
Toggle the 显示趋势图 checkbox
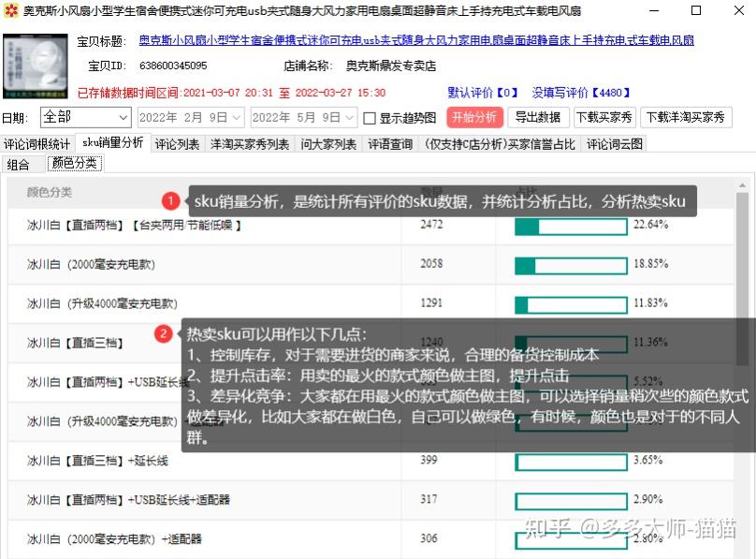(x=370, y=118)
